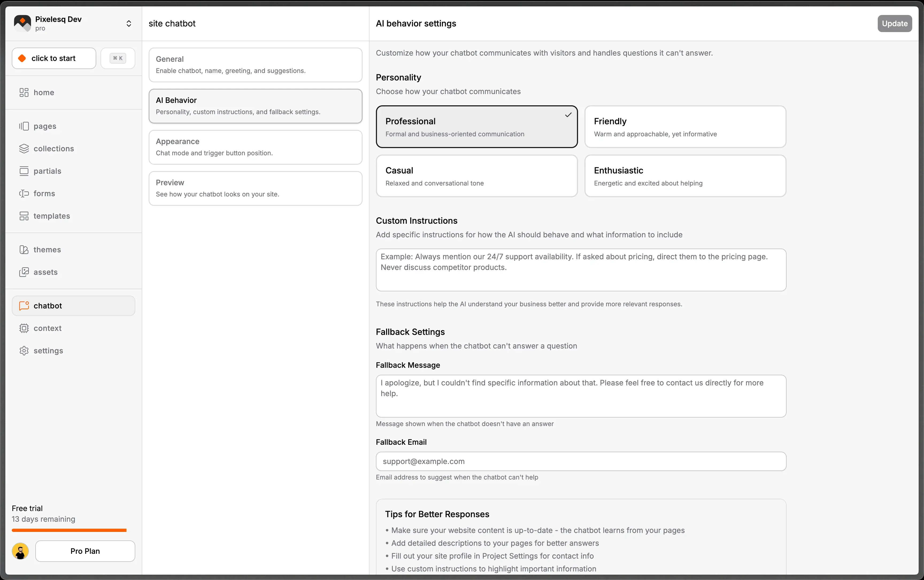Select the Friendly personality option
The height and width of the screenshot is (580, 924).
tap(685, 127)
